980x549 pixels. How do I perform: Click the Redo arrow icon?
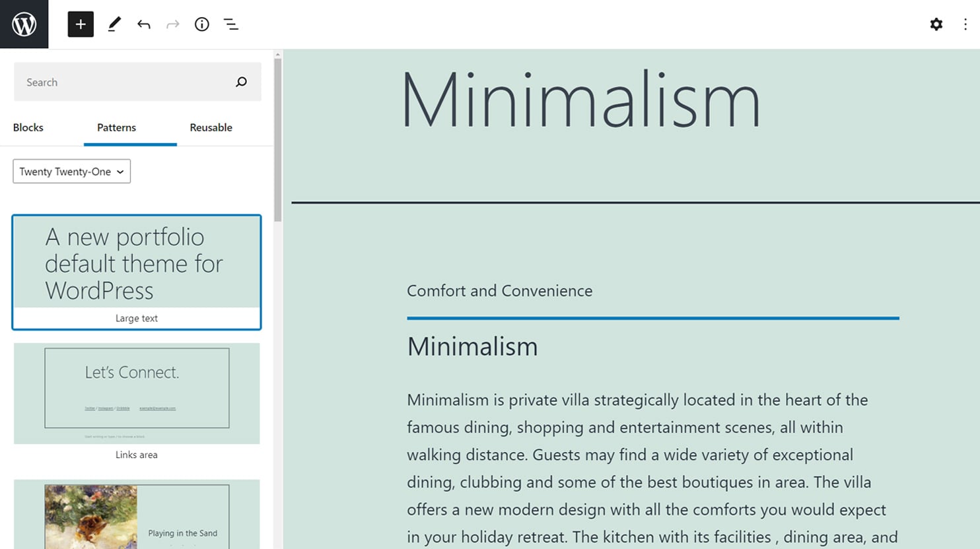[x=172, y=24]
